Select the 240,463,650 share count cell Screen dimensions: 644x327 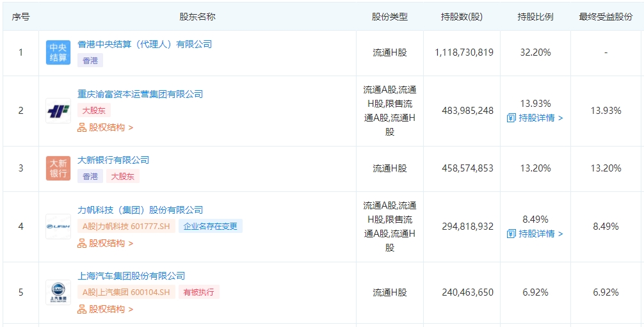click(468, 292)
